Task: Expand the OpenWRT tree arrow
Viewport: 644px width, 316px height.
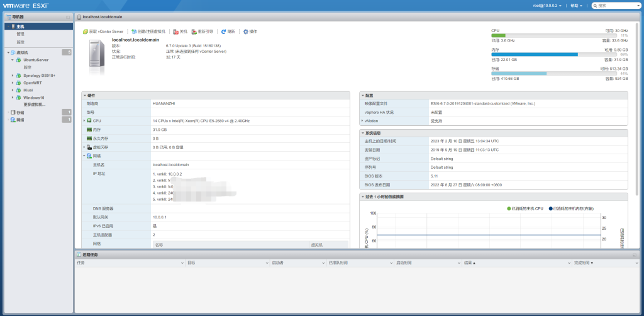Action: (13, 83)
